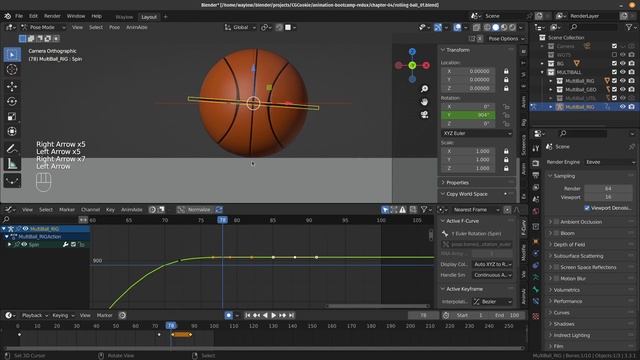This screenshot has height=360, width=640.
Task: Open the Layout workspace tab
Action: (x=149, y=17)
